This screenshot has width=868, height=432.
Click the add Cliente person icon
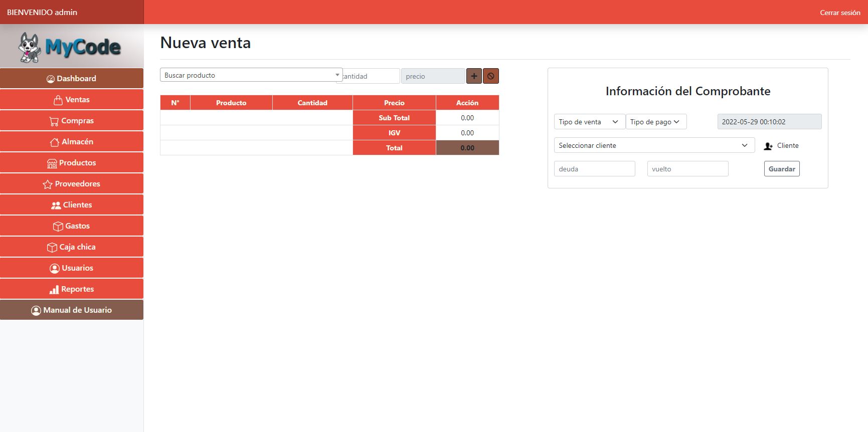[768, 146]
